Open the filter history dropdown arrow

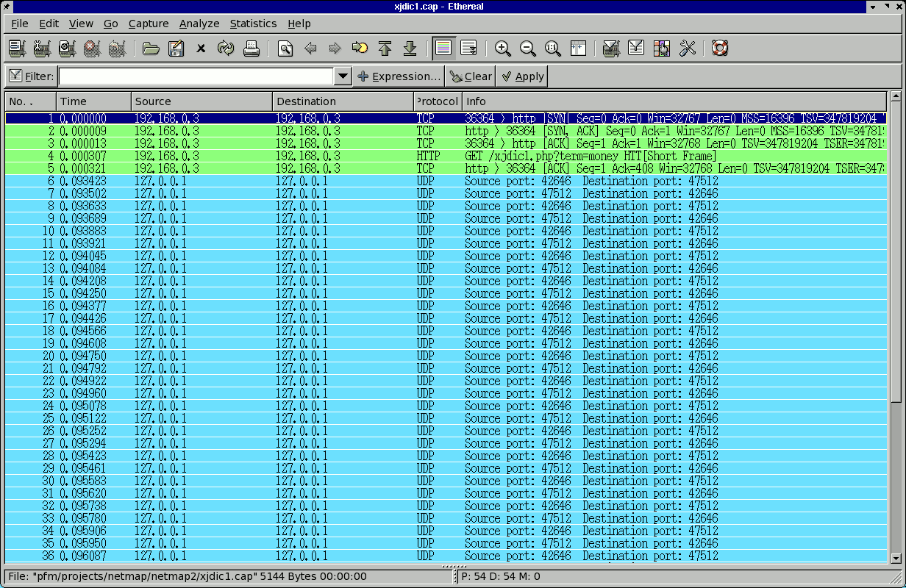coord(343,76)
